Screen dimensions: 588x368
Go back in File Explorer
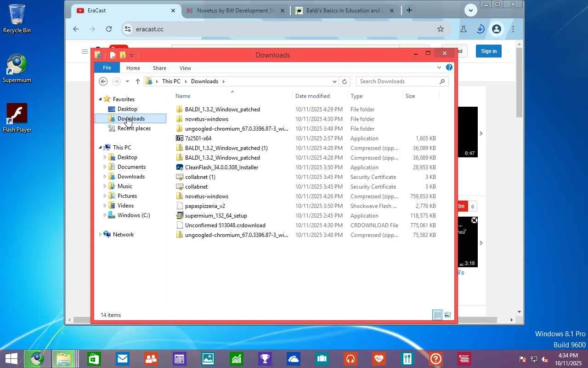103,81
